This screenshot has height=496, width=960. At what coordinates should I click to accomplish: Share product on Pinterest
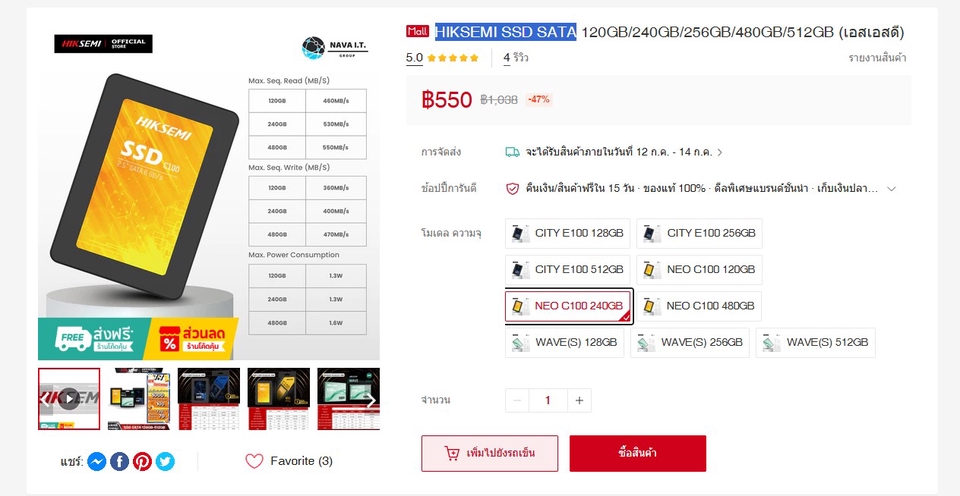tap(142, 461)
